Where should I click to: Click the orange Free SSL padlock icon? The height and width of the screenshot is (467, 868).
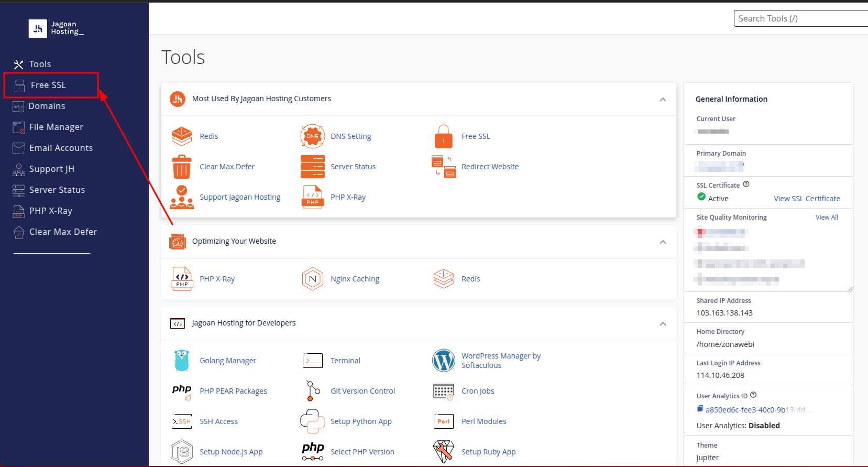(x=443, y=136)
